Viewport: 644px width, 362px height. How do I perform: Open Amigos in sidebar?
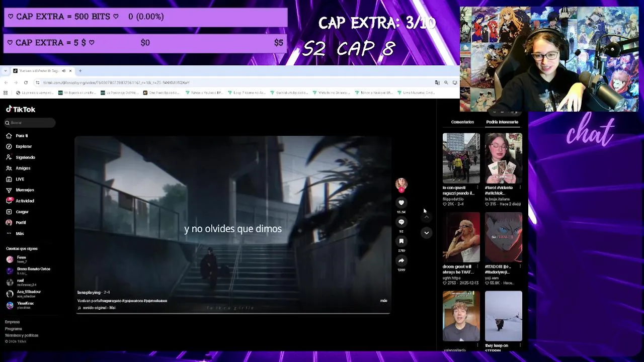[x=18, y=168]
